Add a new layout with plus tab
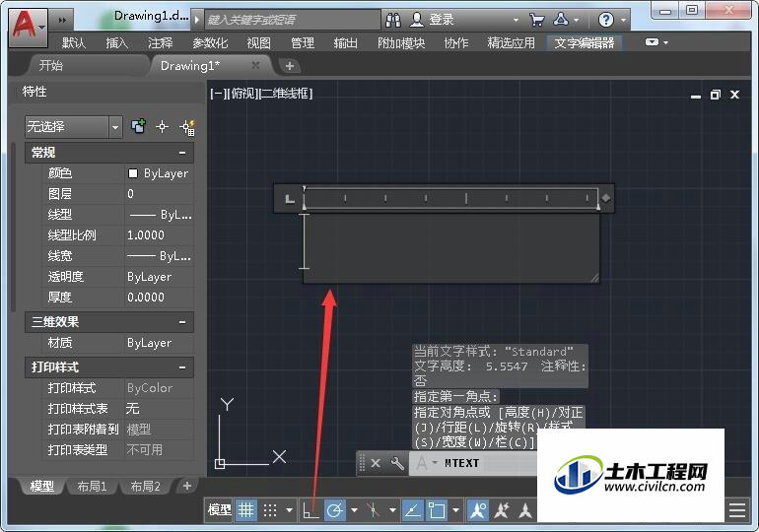Screen dimensions: 759x532 click(x=187, y=486)
